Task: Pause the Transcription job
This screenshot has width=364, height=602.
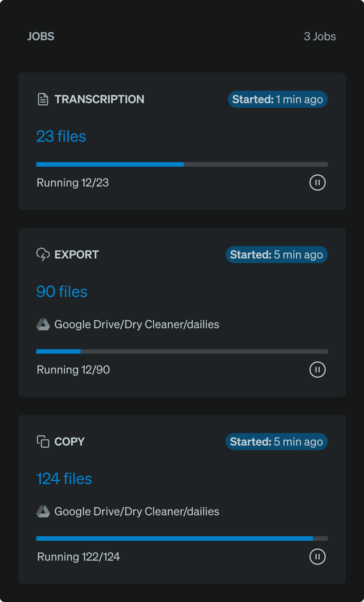Action: point(317,183)
